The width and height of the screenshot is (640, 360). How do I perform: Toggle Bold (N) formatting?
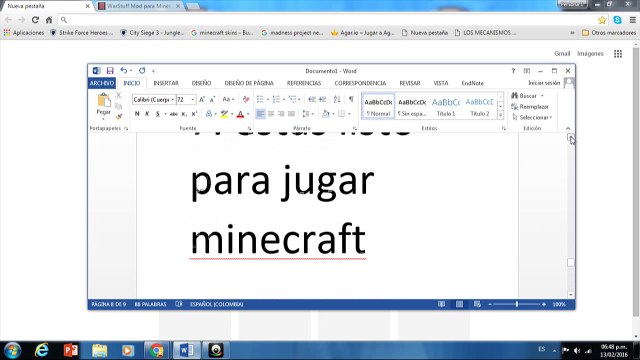point(137,114)
